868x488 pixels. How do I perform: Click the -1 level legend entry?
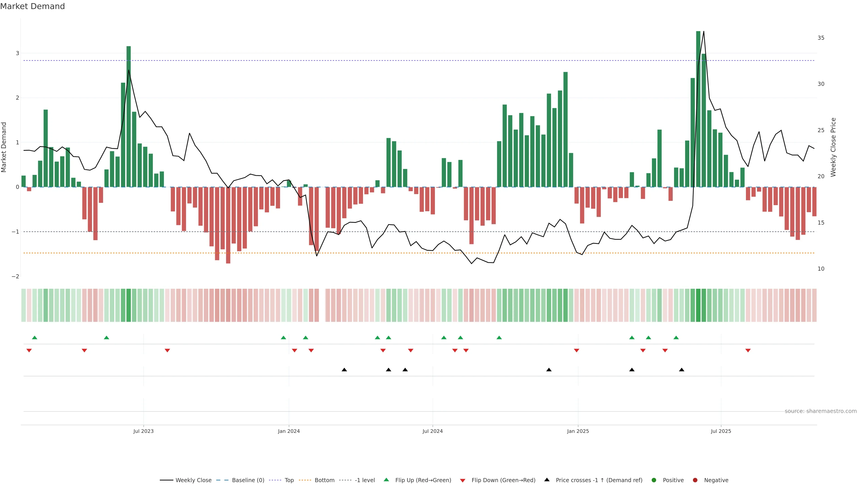(365, 480)
